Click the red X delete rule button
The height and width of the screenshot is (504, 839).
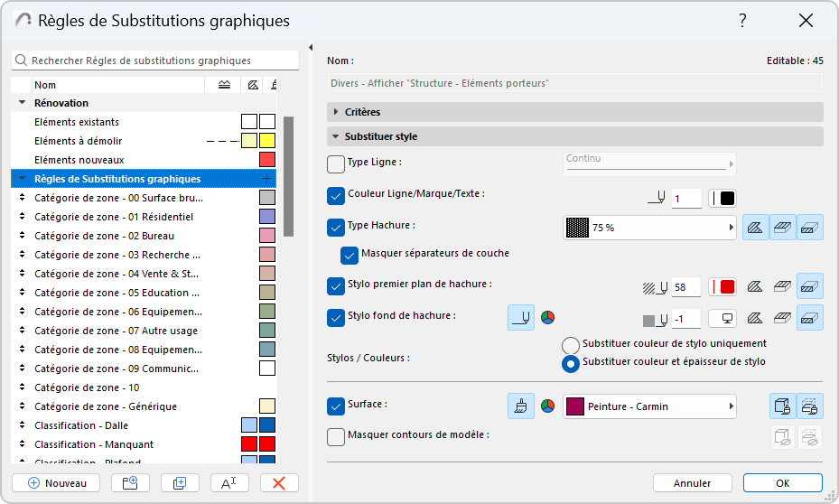click(279, 483)
